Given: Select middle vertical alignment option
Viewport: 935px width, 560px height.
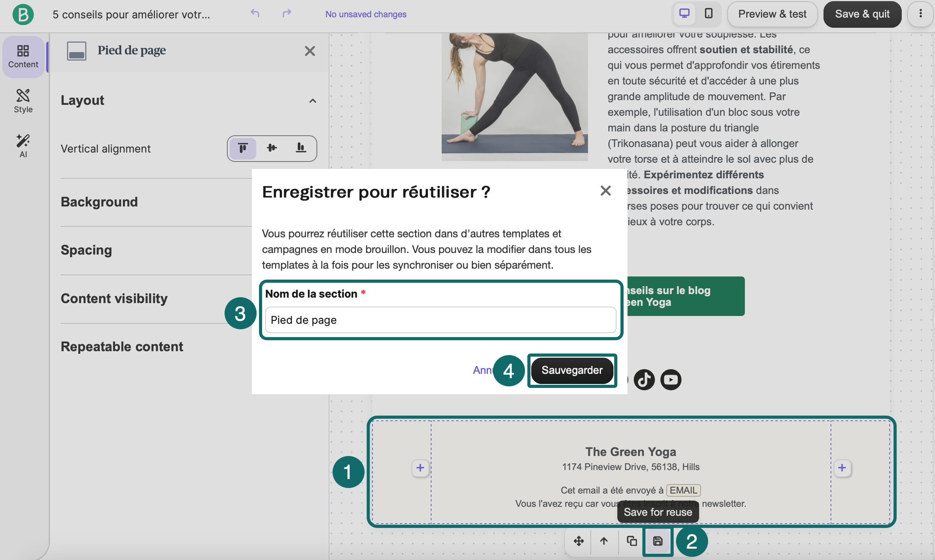Looking at the screenshot, I should (272, 148).
